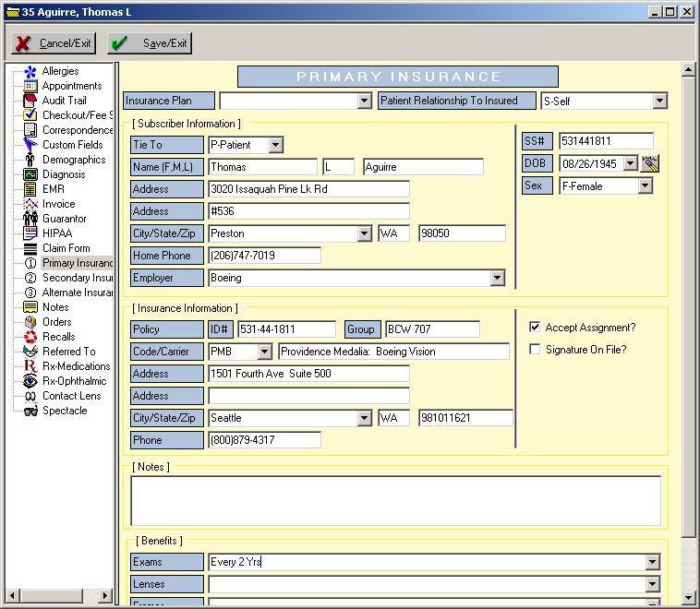Expand the Insurance Plan dropdown

(x=364, y=101)
